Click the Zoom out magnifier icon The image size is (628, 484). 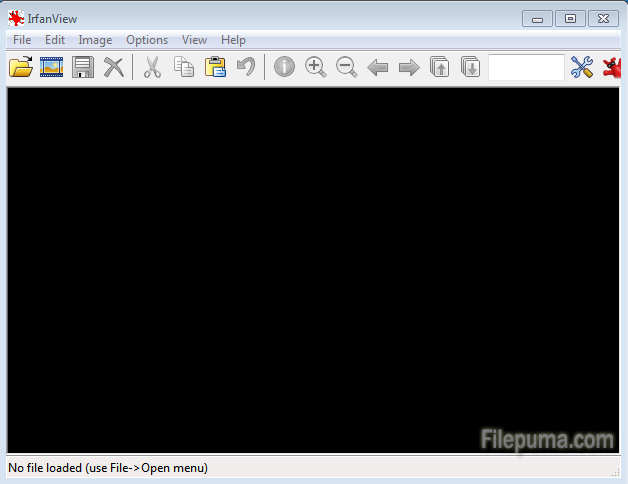347,68
